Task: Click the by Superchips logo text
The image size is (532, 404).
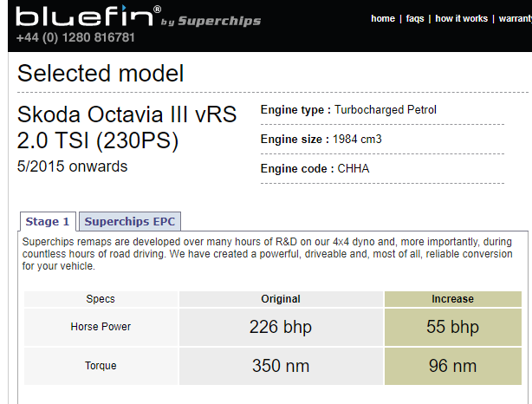Action: point(211,21)
